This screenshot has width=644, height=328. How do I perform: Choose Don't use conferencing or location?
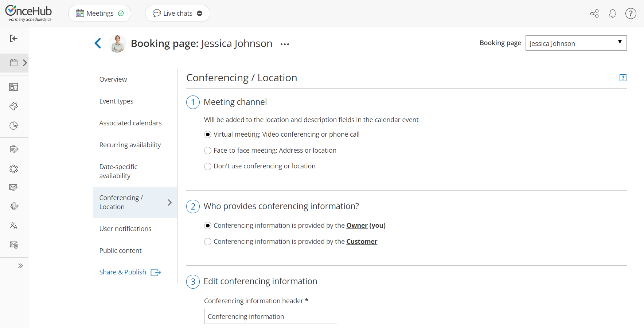pos(207,166)
